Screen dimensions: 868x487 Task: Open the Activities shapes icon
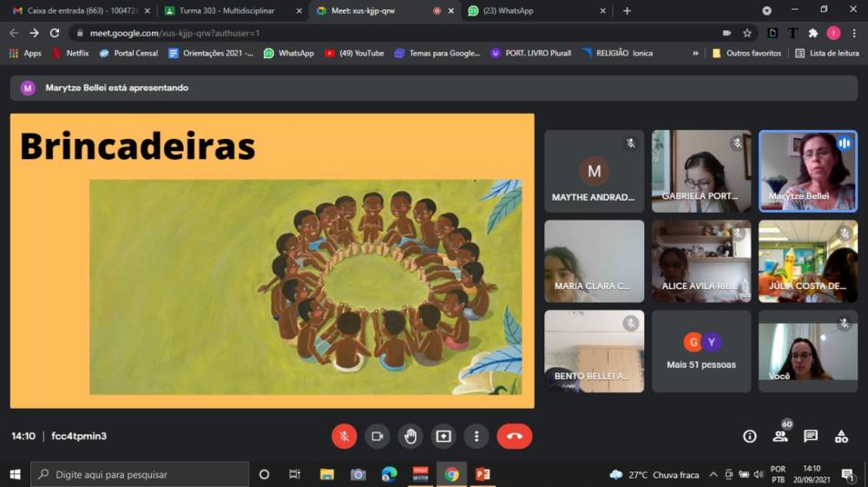click(x=841, y=436)
